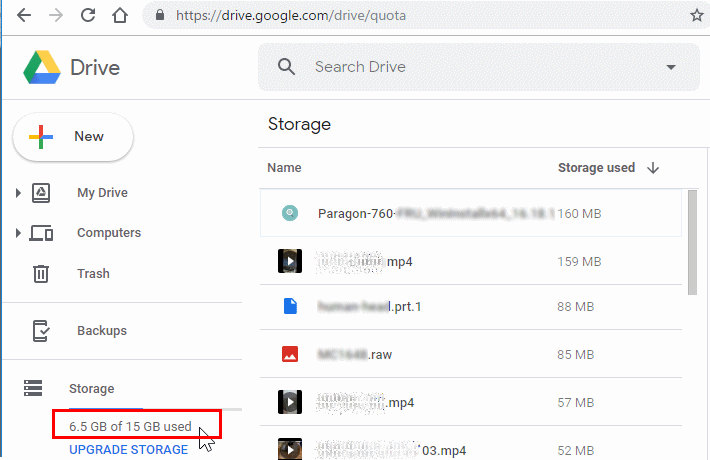Bookmark this page with the star icon
710x460 pixels.
pyautogui.click(x=696, y=16)
